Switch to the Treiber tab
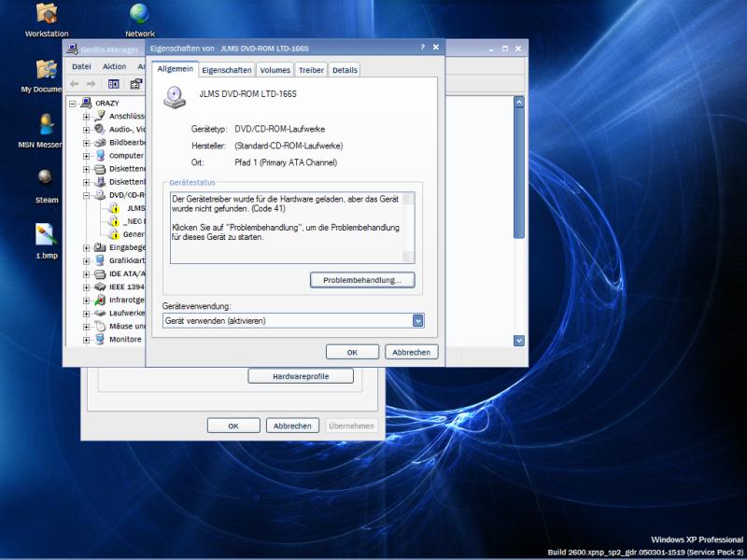Image resolution: width=747 pixels, height=560 pixels. pos(311,70)
